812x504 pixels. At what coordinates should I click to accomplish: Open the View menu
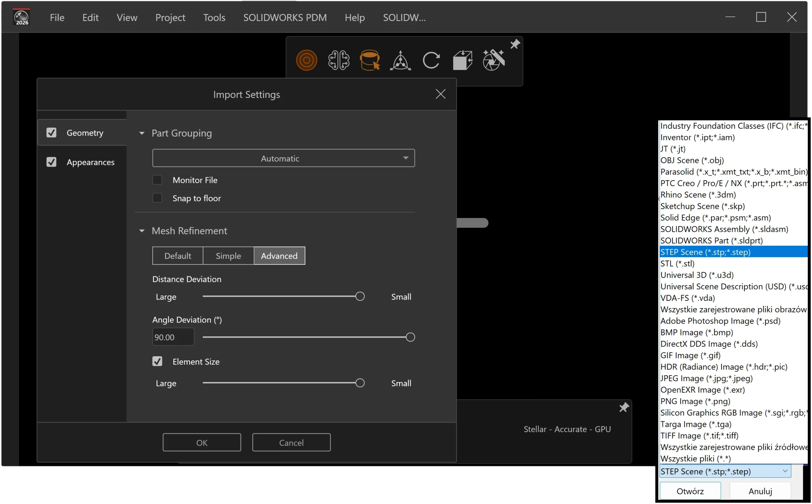click(127, 17)
